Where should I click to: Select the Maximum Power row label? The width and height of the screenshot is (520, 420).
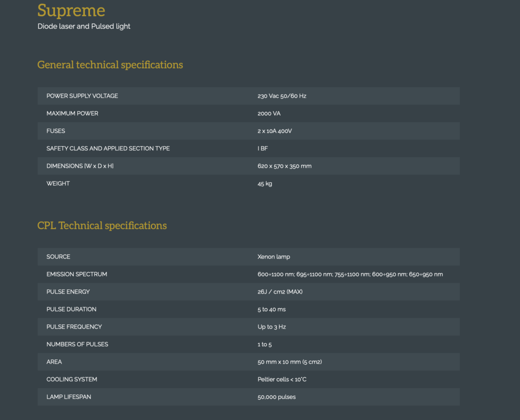72,113
